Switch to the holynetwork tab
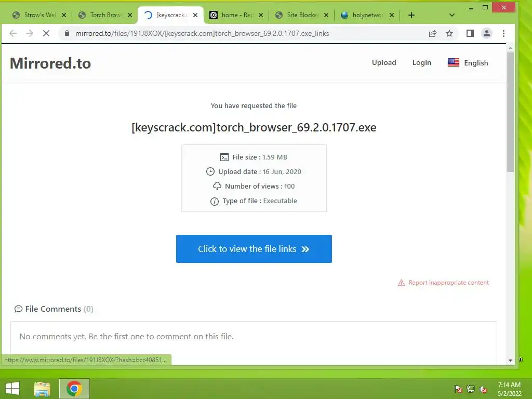 pyautogui.click(x=367, y=15)
